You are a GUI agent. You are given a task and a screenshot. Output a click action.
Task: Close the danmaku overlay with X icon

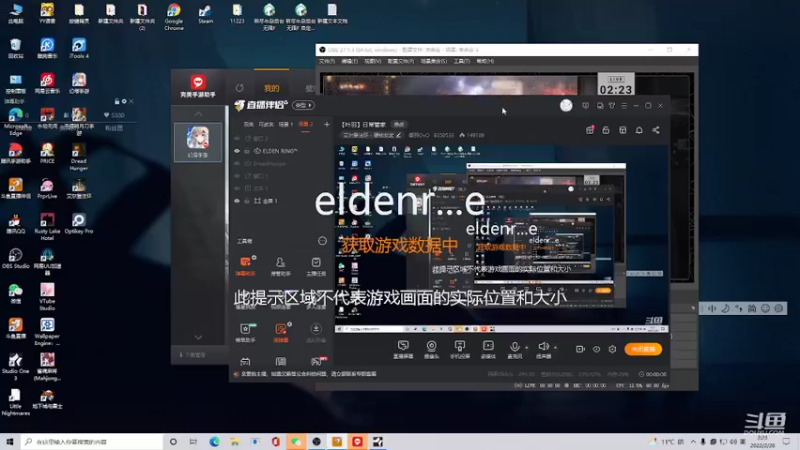[x=131, y=102]
